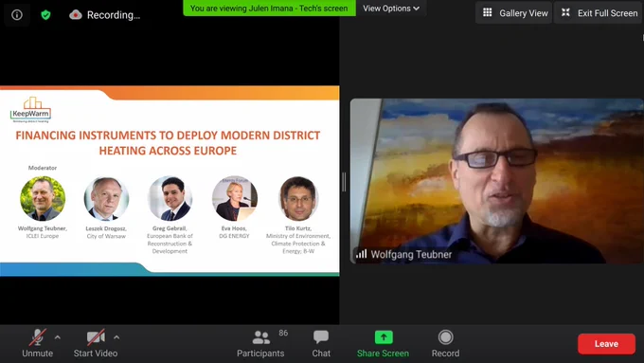Open the meeting information icon
The height and width of the screenshot is (363, 644).
pos(17,15)
